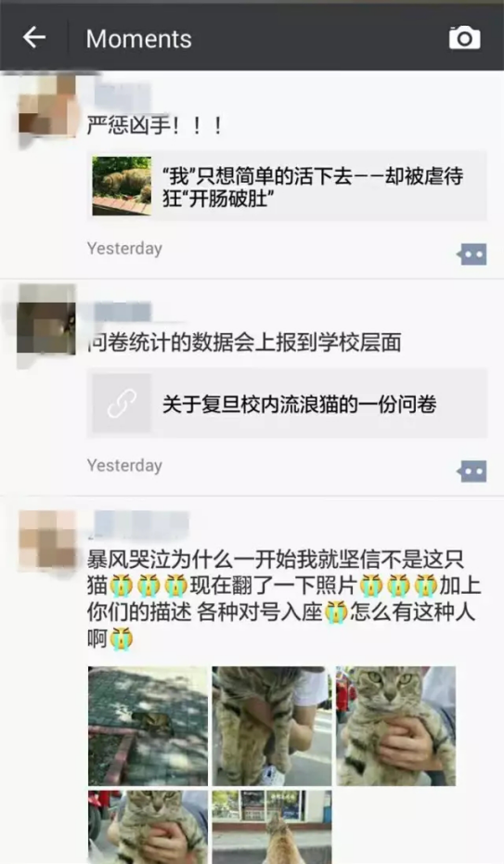The height and width of the screenshot is (864, 504).
Task: Tap blurred username of first post
Action: [x=122, y=94]
